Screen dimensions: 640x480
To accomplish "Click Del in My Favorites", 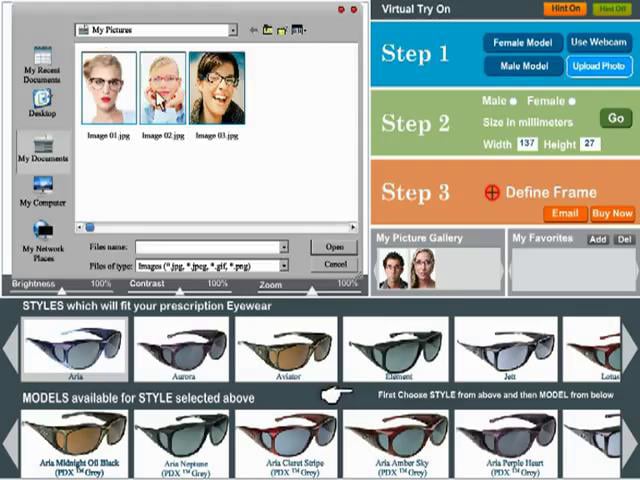I will coord(624,240).
